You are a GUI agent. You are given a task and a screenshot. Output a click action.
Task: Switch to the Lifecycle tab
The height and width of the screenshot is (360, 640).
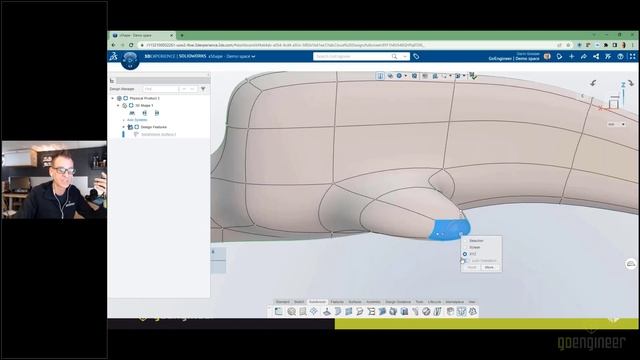(434, 302)
